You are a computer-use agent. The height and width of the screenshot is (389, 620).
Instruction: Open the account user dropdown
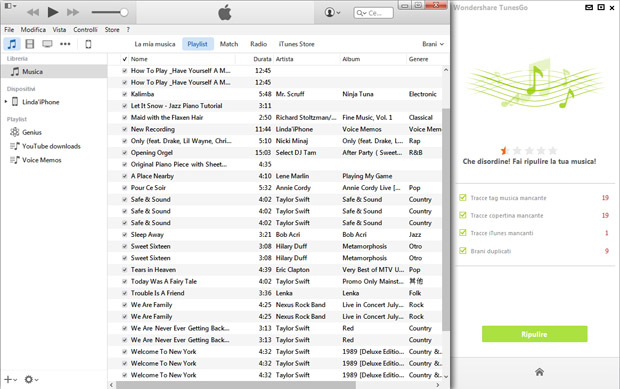(x=333, y=13)
